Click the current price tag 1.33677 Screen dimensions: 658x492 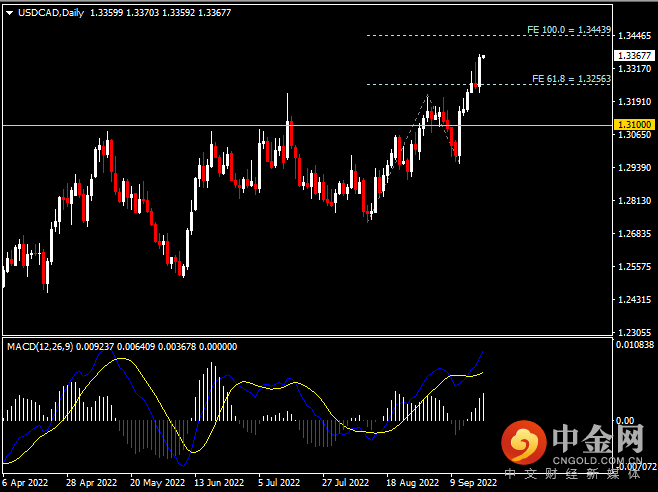coord(634,56)
